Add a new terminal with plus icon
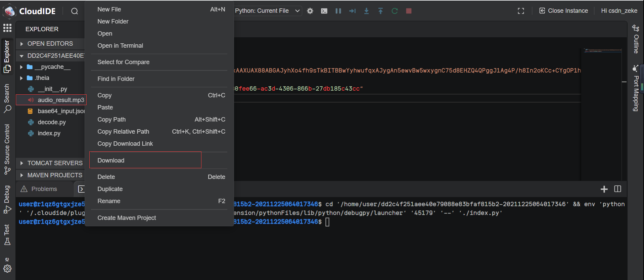Image resolution: width=644 pixels, height=280 pixels. click(604, 189)
